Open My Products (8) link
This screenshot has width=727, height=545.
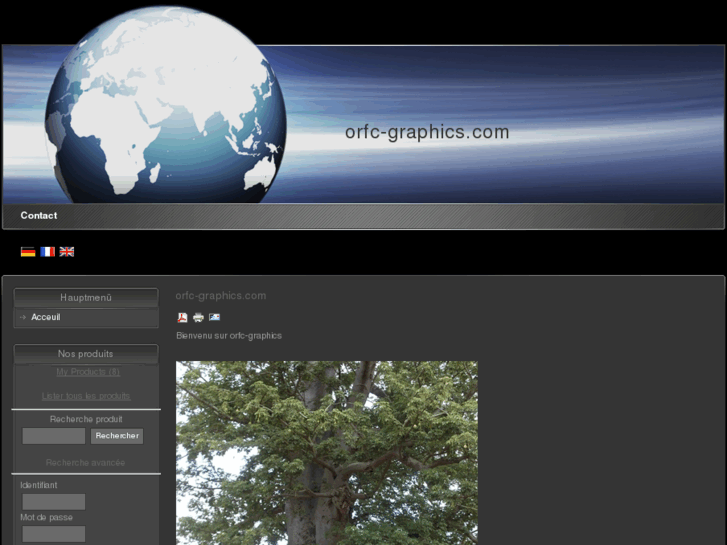click(x=88, y=372)
